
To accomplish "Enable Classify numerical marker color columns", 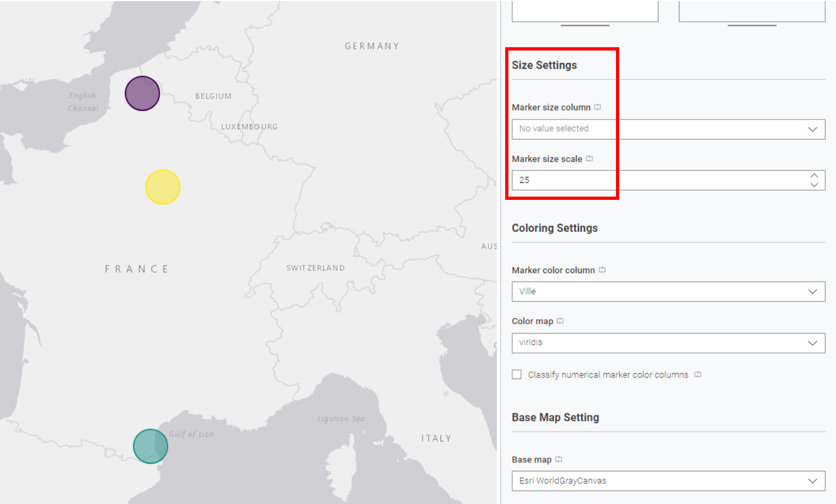I will [x=517, y=374].
